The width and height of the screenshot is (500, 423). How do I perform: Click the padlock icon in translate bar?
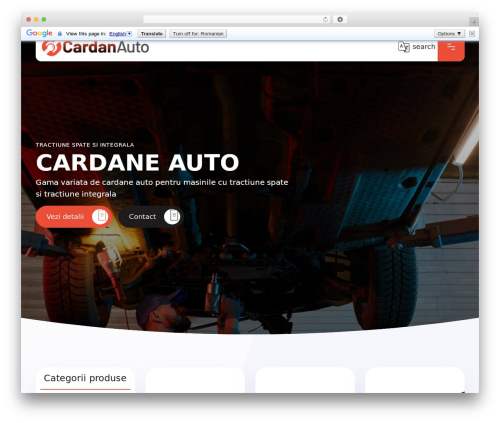pos(60,34)
